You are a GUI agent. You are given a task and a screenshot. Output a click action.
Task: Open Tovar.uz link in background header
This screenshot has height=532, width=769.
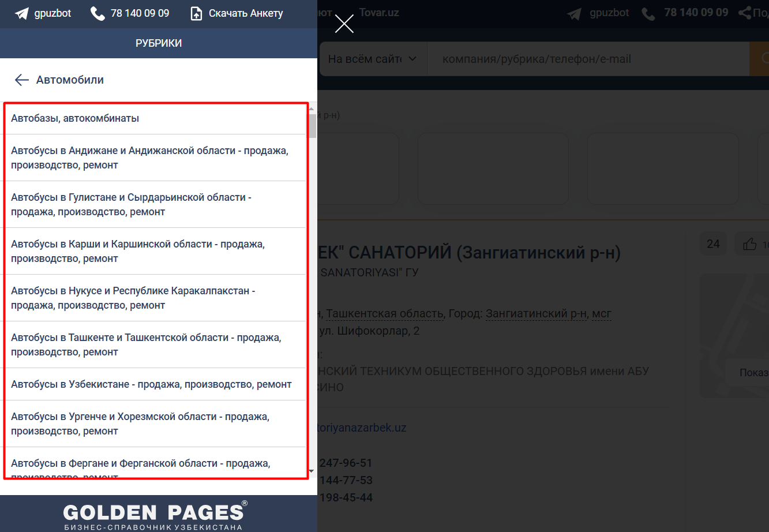(379, 12)
